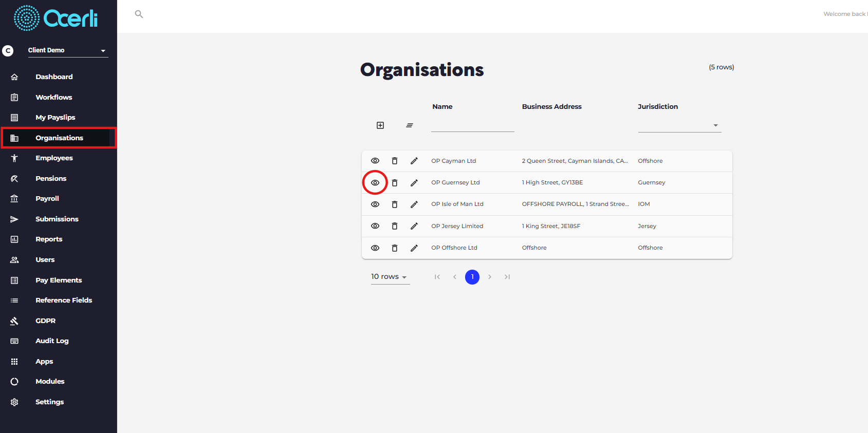Click the filter lines icon
868x433 pixels.
[410, 125]
